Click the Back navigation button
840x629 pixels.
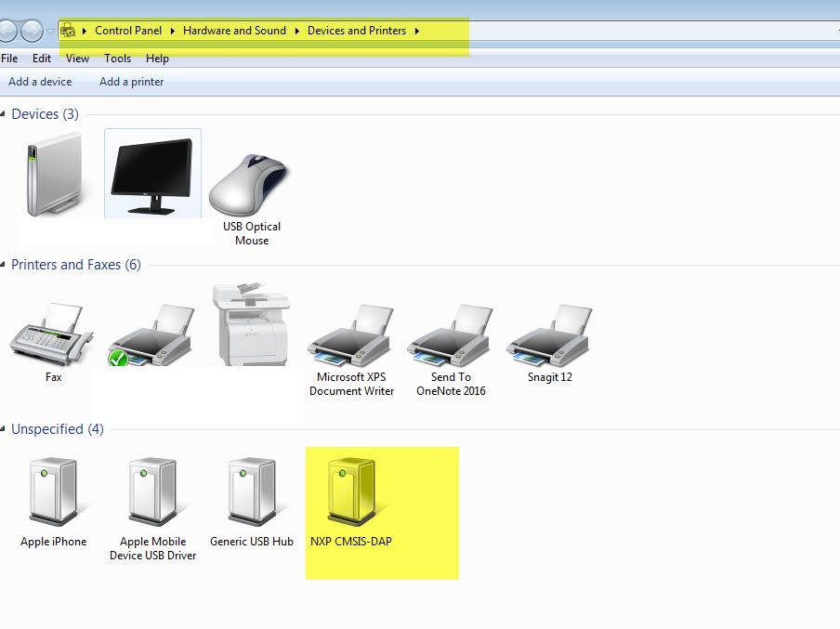tap(7, 31)
